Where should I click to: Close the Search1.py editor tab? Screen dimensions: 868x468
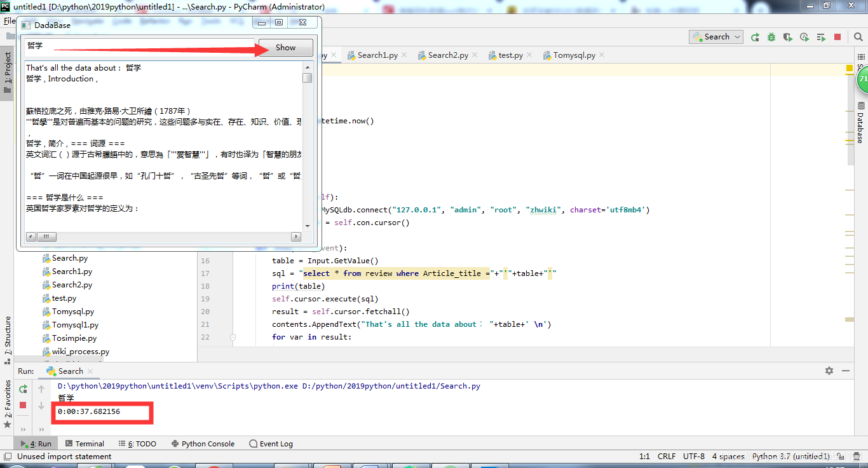click(x=404, y=55)
